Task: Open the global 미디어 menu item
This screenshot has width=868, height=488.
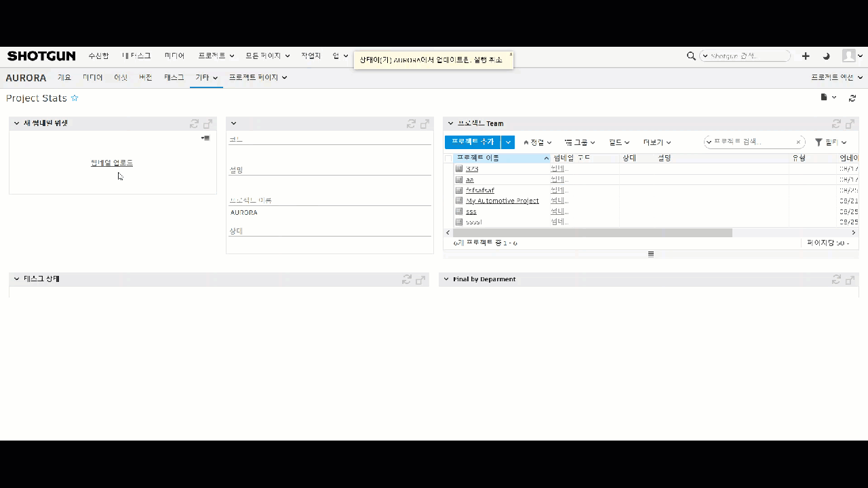Action: click(x=174, y=56)
